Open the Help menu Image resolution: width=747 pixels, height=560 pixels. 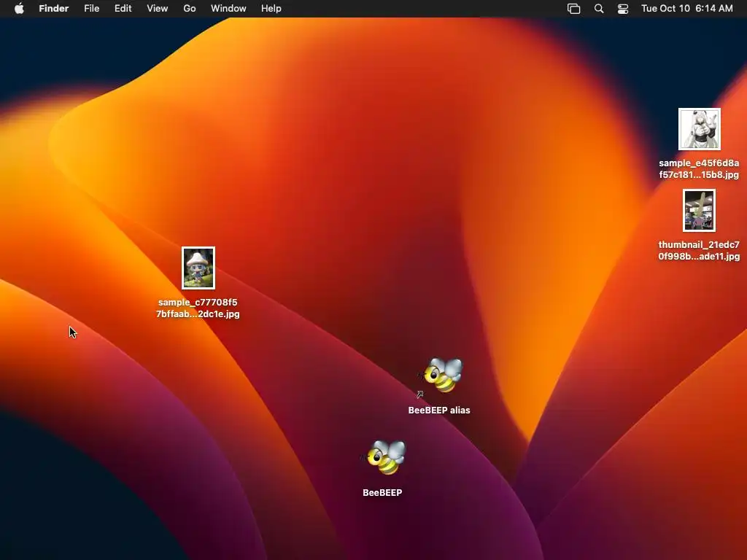[x=271, y=9]
